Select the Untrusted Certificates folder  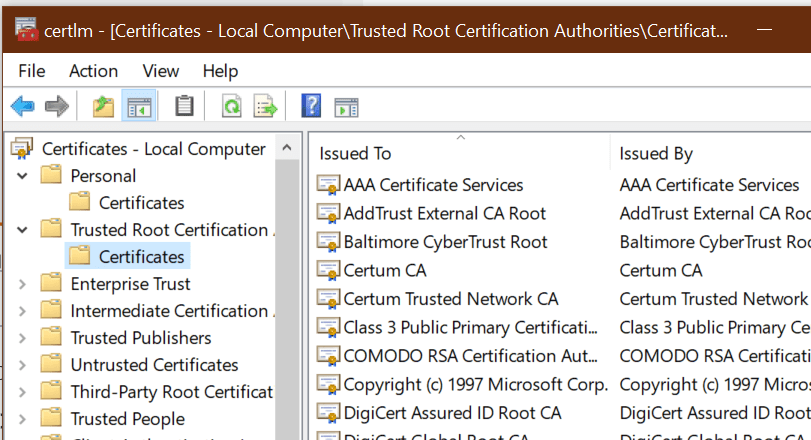154,365
